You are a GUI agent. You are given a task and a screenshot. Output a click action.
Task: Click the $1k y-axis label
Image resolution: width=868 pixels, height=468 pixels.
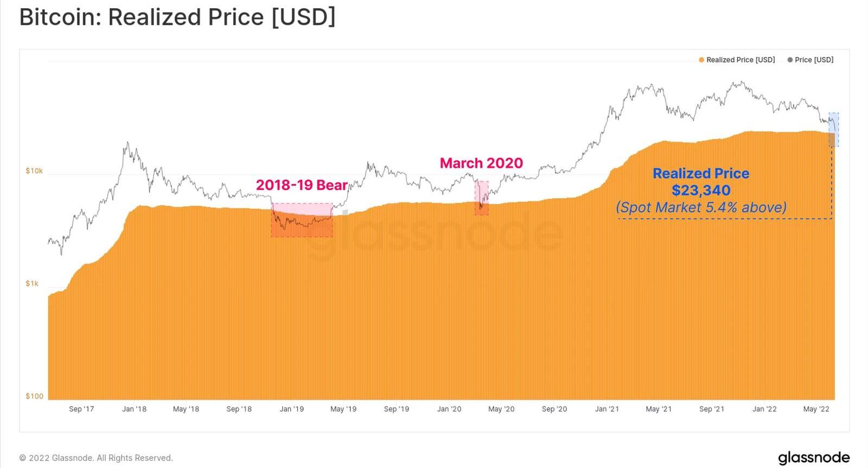[32, 283]
